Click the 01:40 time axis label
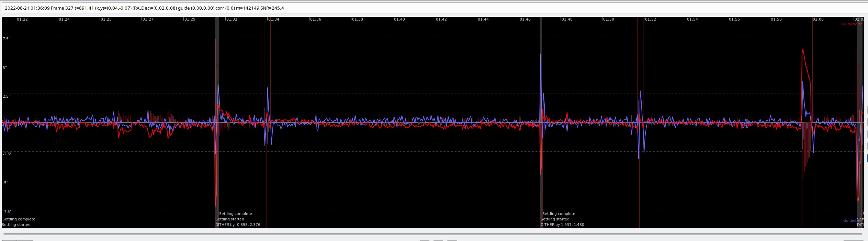This screenshot has width=868, height=241. pyautogui.click(x=399, y=19)
